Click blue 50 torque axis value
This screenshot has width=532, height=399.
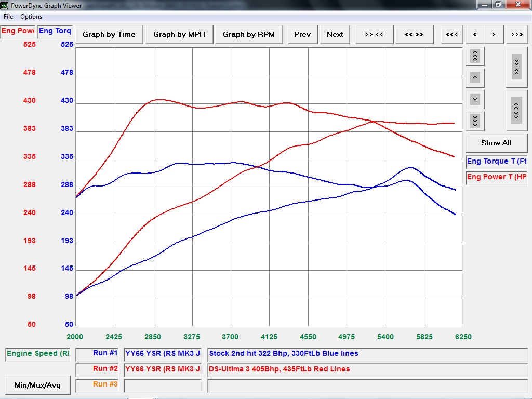69,324
